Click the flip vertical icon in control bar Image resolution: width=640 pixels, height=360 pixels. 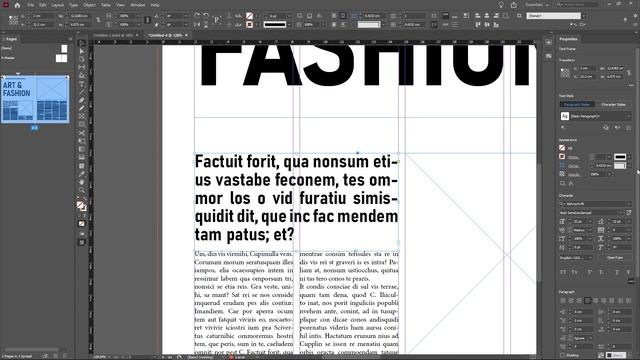pyautogui.click(x=206, y=24)
